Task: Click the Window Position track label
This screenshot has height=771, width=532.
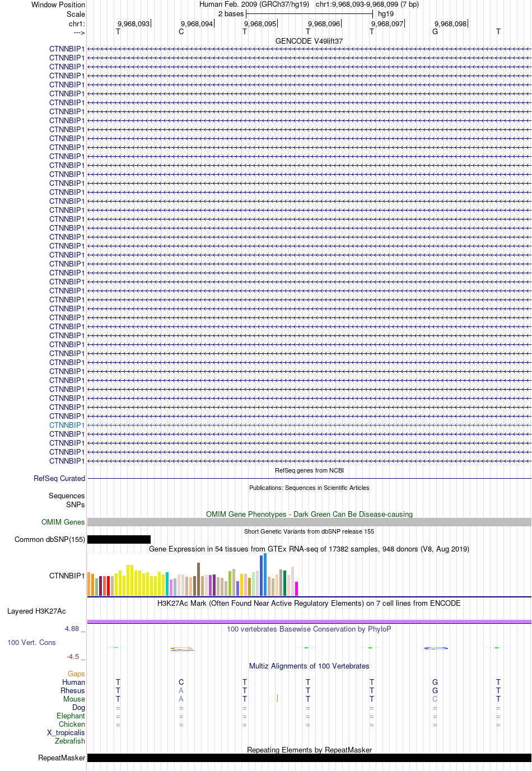Action: click(x=58, y=4)
